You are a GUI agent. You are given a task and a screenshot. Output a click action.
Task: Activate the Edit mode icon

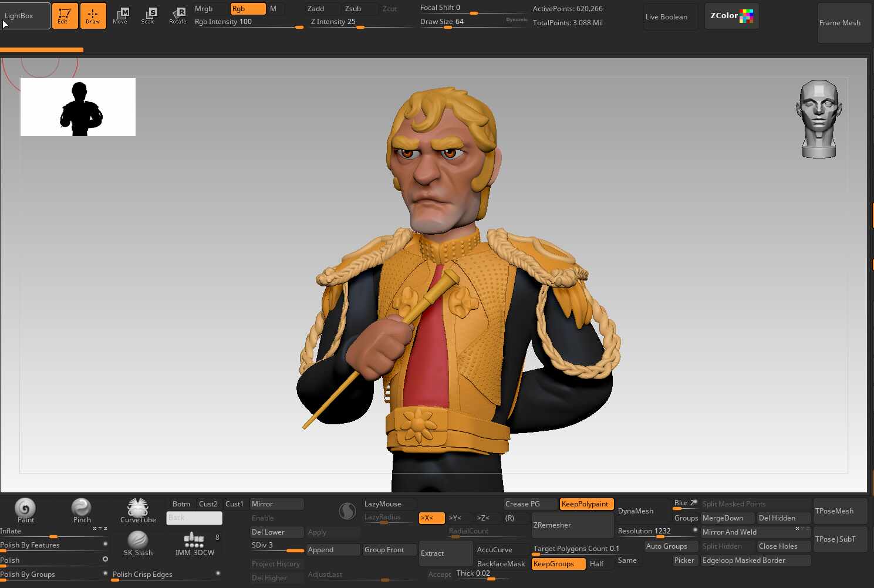click(65, 16)
